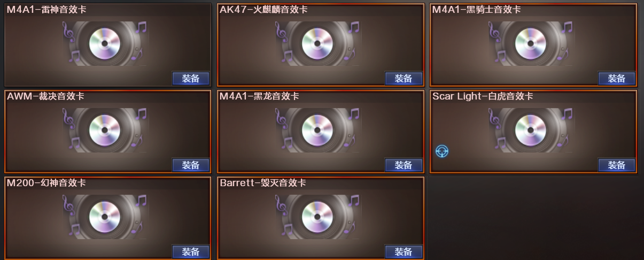Equip the AK47-火麒麟 sound card with 装备
The height and width of the screenshot is (260, 644).
(x=404, y=79)
